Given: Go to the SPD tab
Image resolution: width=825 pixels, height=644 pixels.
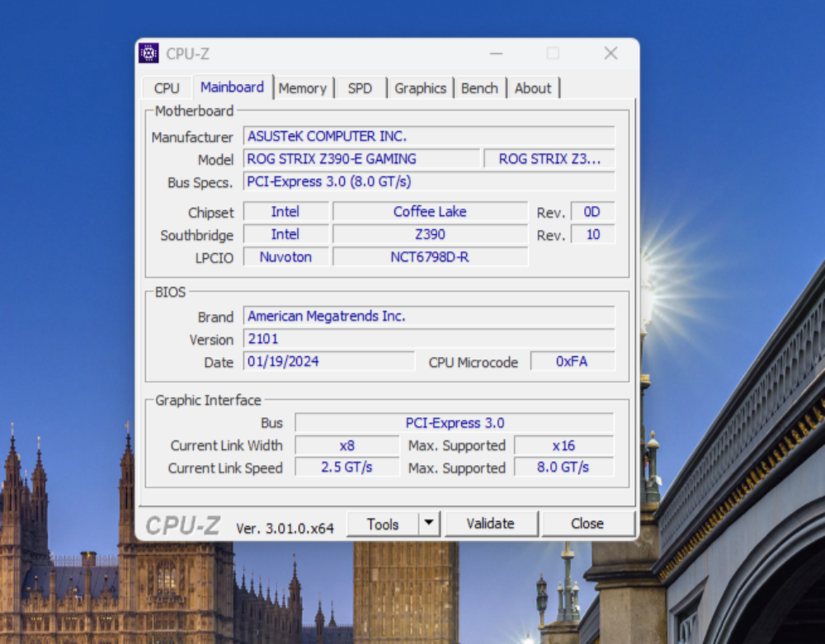Looking at the screenshot, I should coord(360,87).
